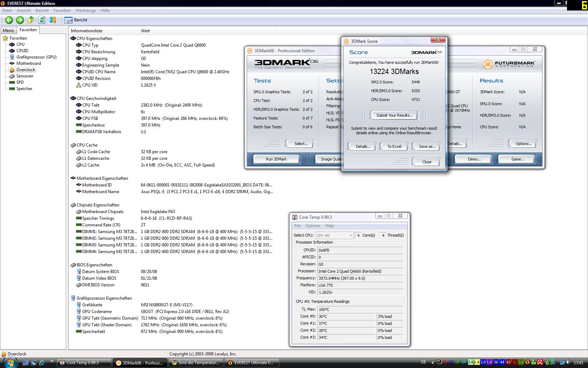Launch Internet Explorer from Quick Launch

[42, 363]
